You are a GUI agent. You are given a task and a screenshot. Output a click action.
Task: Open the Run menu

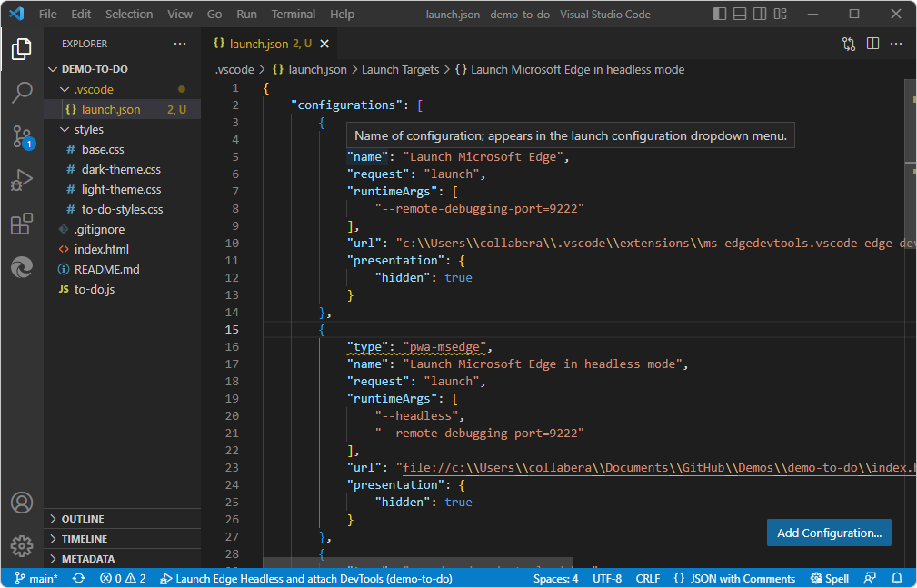[245, 14]
